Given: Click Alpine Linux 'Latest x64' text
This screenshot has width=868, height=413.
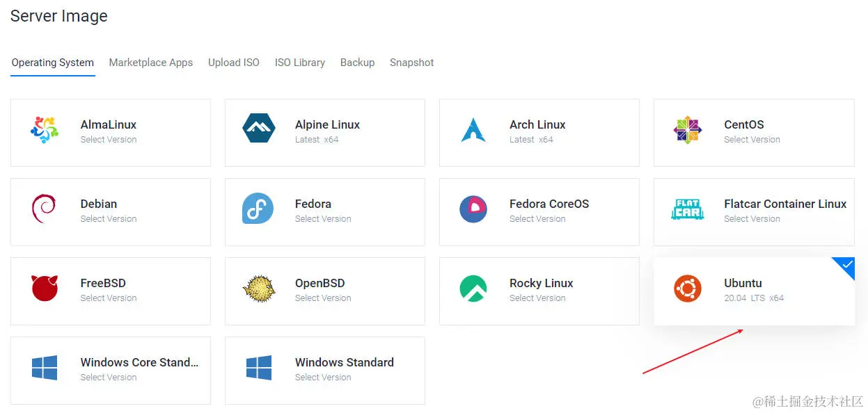Looking at the screenshot, I should coord(317,140).
